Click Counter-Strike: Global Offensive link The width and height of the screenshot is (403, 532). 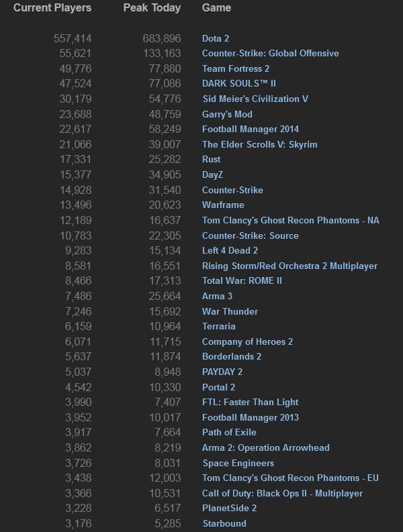click(270, 53)
